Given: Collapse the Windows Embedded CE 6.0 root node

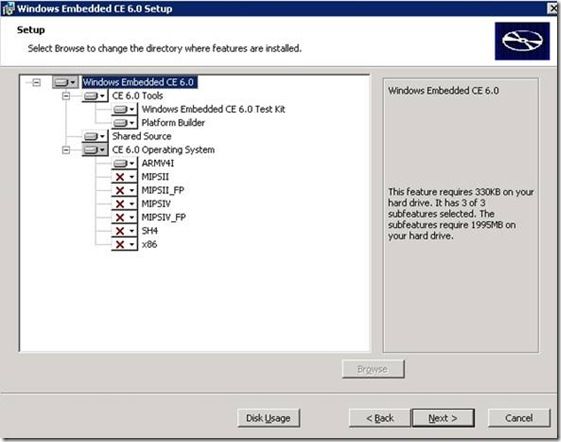Looking at the screenshot, I should click(x=36, y=83).
